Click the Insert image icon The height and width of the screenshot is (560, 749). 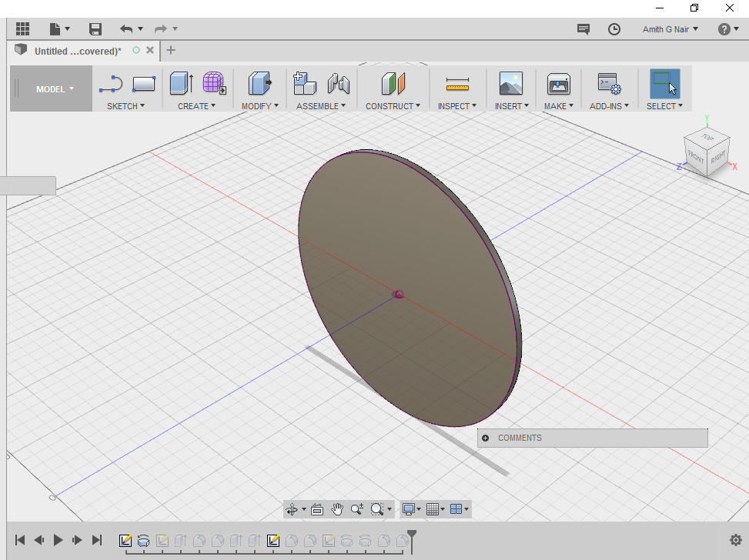(511, 83)
